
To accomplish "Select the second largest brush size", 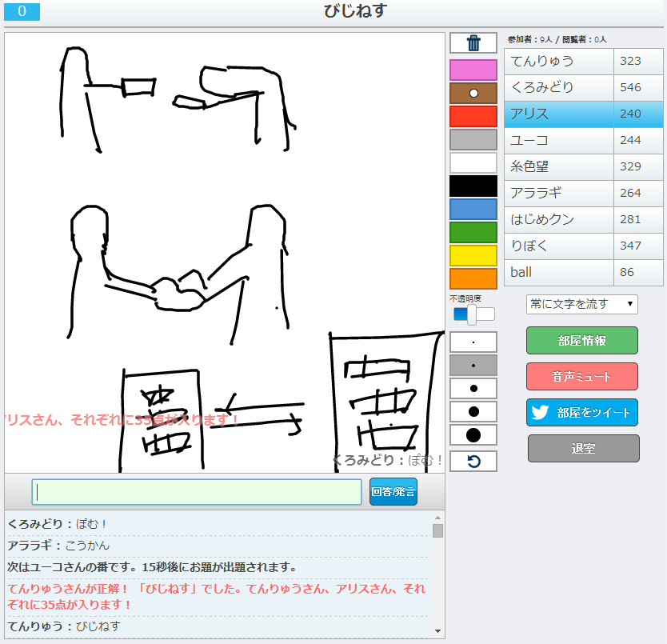I will 473,412.
